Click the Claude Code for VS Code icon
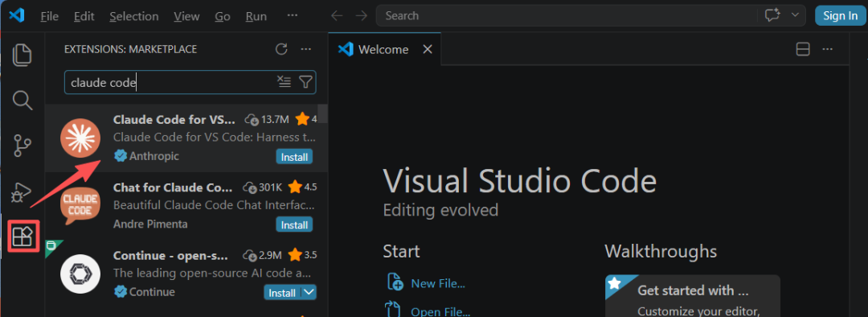This screenshot has width=868, height=317. coord(80,138)
